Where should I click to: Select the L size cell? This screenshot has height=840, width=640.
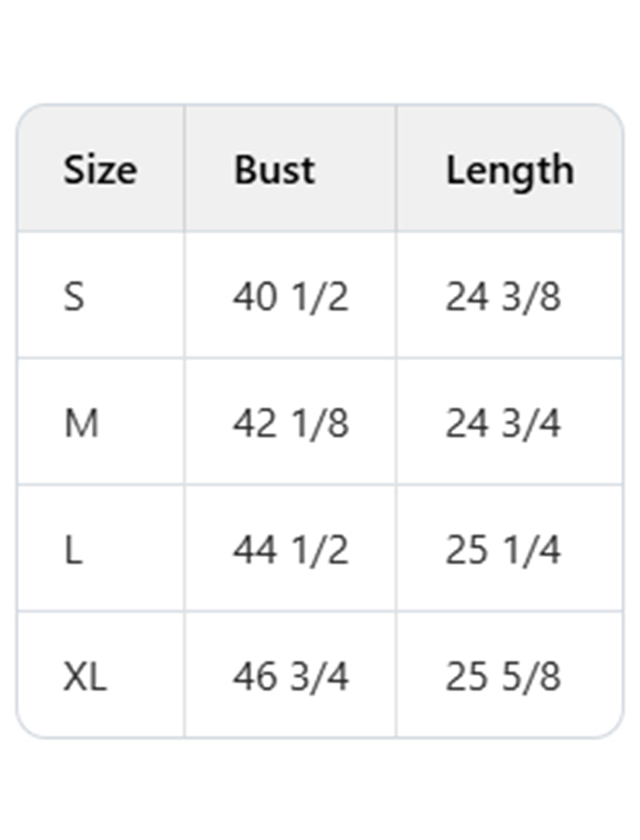[x=73, y=550]
